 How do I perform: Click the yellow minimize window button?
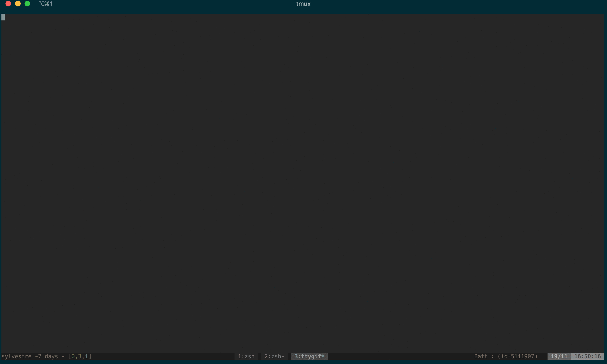(x=18, y=4)
